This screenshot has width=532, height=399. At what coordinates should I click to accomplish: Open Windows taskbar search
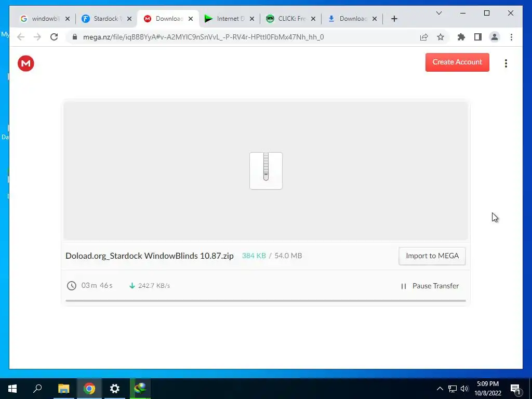[x=37, y=389]
